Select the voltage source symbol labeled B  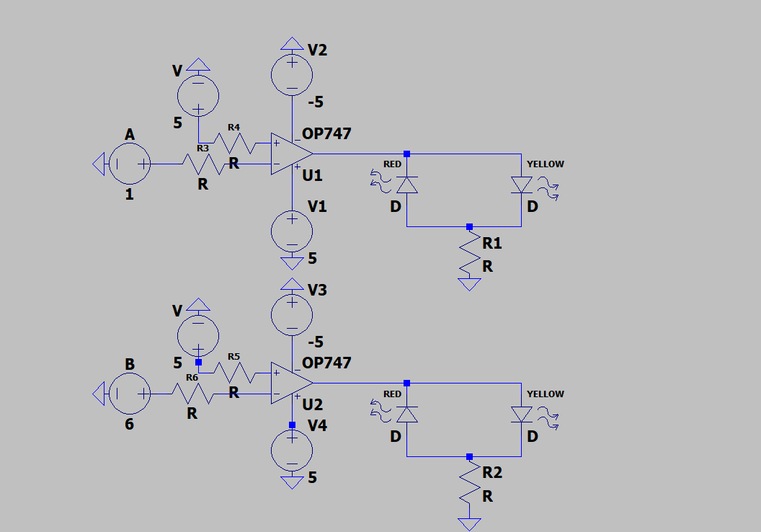coord(130,393)
